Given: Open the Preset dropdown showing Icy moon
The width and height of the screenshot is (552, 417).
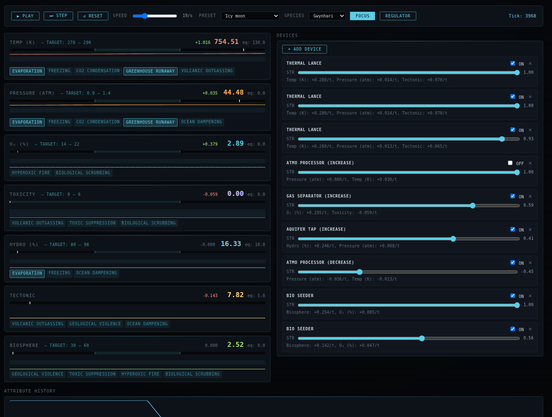Looking at the screenshot, I should pyautogui.click(x=250, y=16).
